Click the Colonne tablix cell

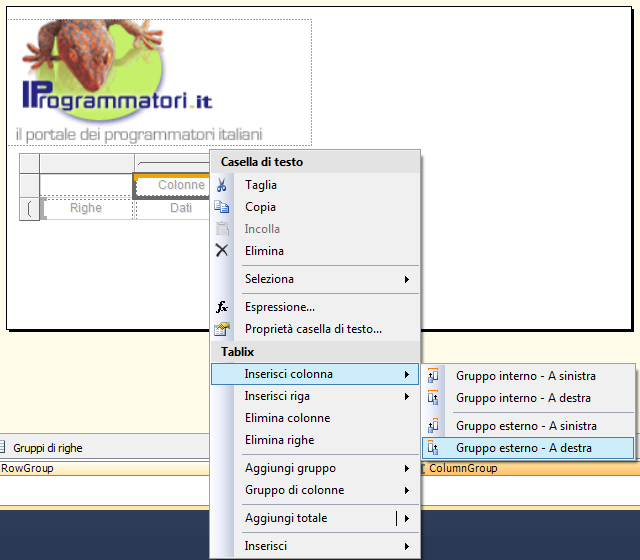tap(172, 185)
